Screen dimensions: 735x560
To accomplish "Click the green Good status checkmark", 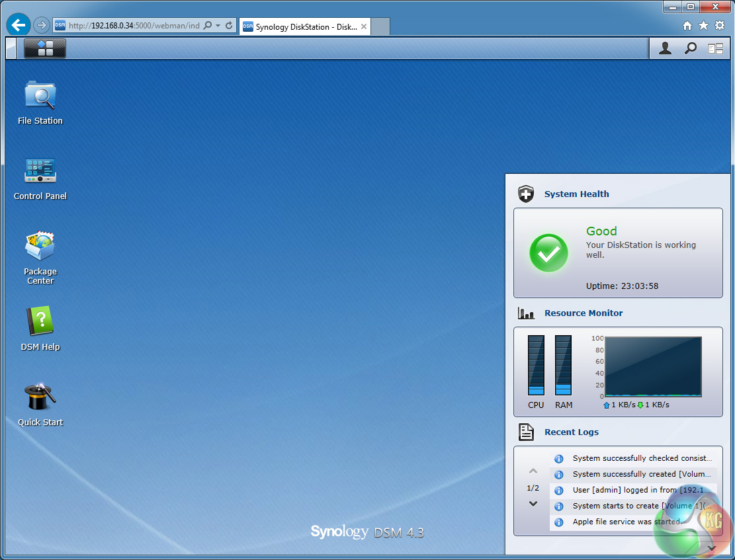I will 548,253.
